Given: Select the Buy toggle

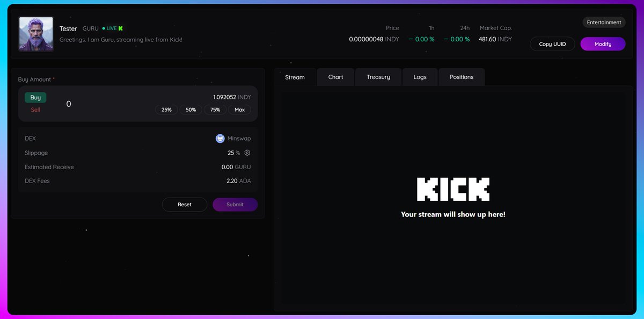Looking at the screenshot, I should pyautogui.click(x=35, y=98).
